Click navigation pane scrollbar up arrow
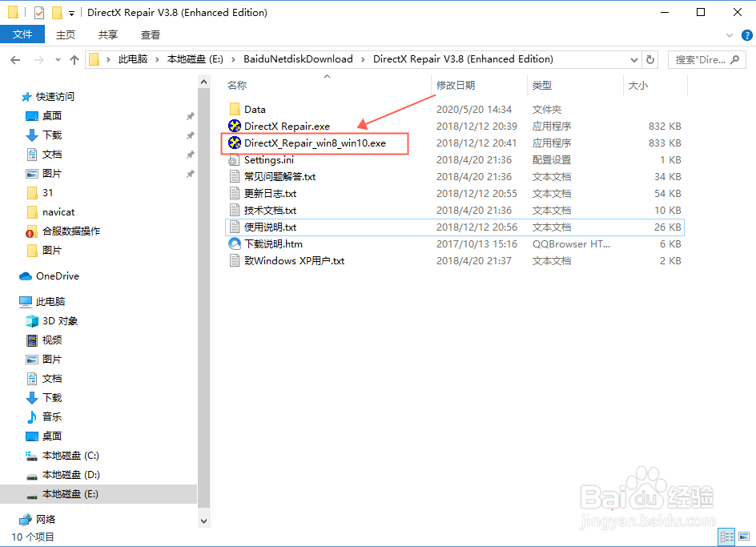Screen dimensions: 756x547 [204, 82]
